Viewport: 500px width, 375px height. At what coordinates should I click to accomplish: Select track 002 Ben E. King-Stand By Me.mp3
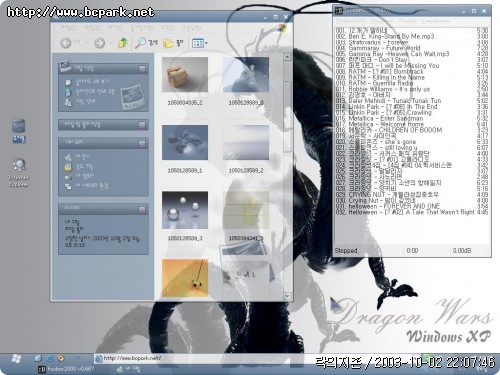coord(412,36)
